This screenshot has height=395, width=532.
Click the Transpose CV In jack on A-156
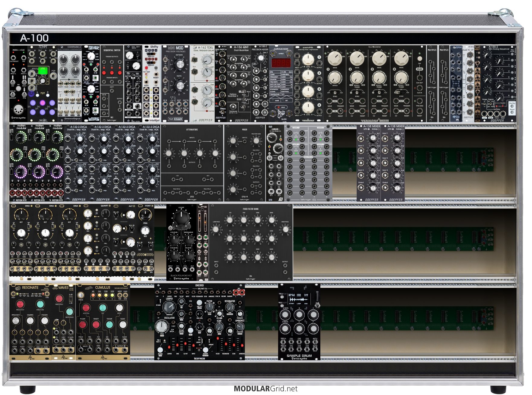coord(233,107)
